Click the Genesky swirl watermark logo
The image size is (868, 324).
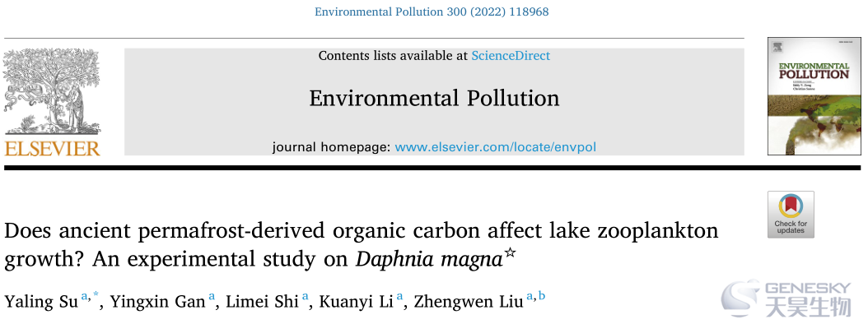click(740, 299)
